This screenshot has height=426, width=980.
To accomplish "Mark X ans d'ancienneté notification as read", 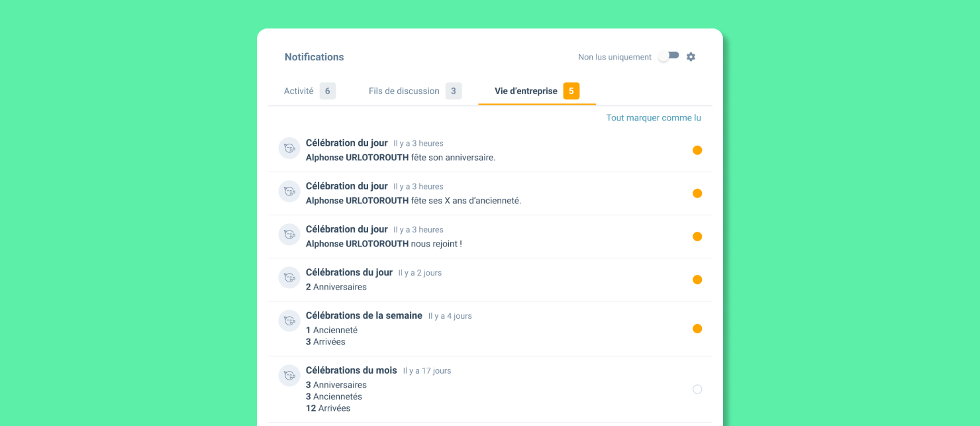I will 697,193.
